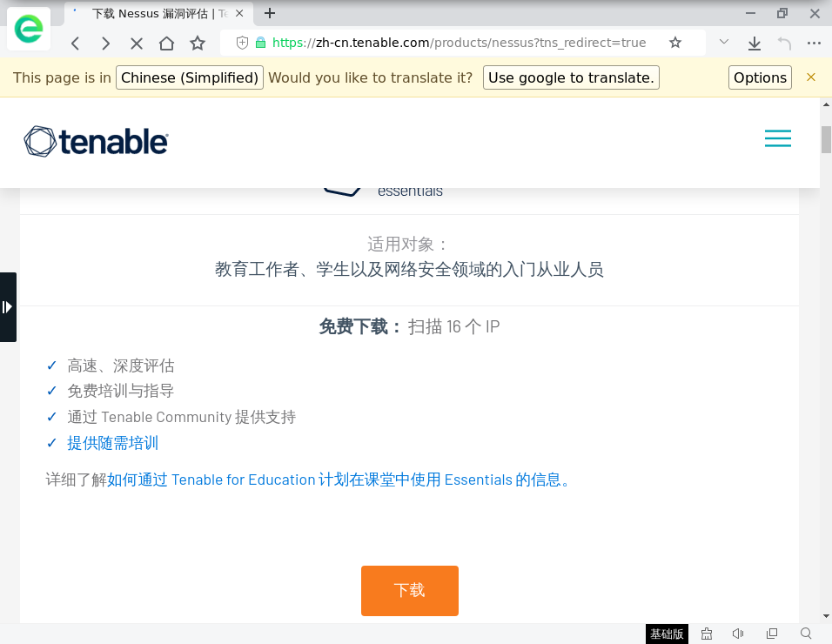
Task: Toggle sound with the speaker icon
Action: click(x=738, y=634)
